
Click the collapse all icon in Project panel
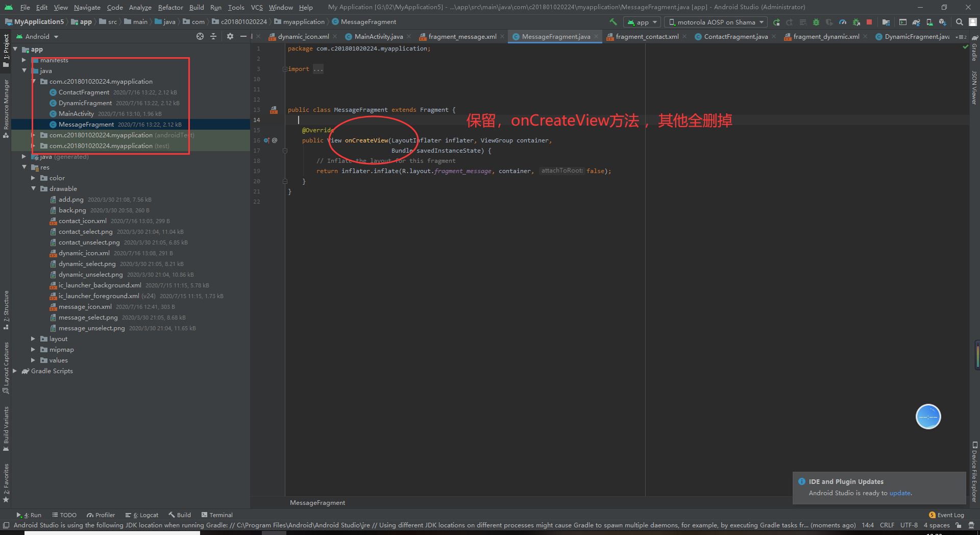tap(213, 36)
